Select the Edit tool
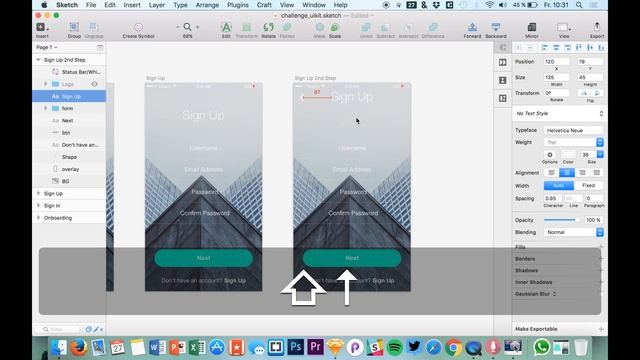640x360 pixels. [x=226, y=27]
